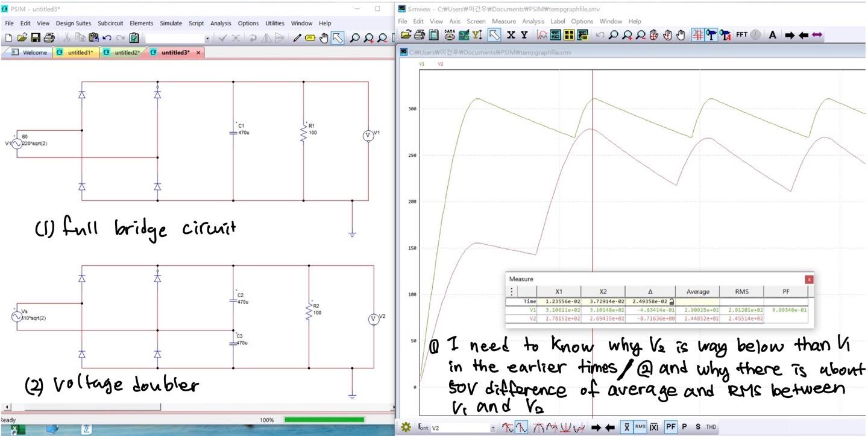Click the Simview settings gear at the bottom left
The height and width of the screenshot is (436, 868).
tap(406, 427)
